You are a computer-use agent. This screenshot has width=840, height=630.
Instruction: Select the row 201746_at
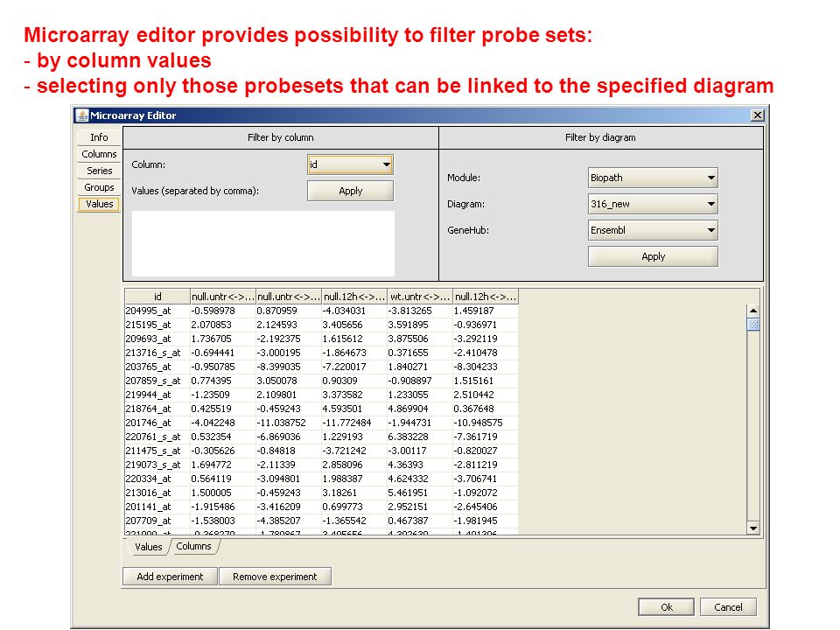click(x=321, y=423)
